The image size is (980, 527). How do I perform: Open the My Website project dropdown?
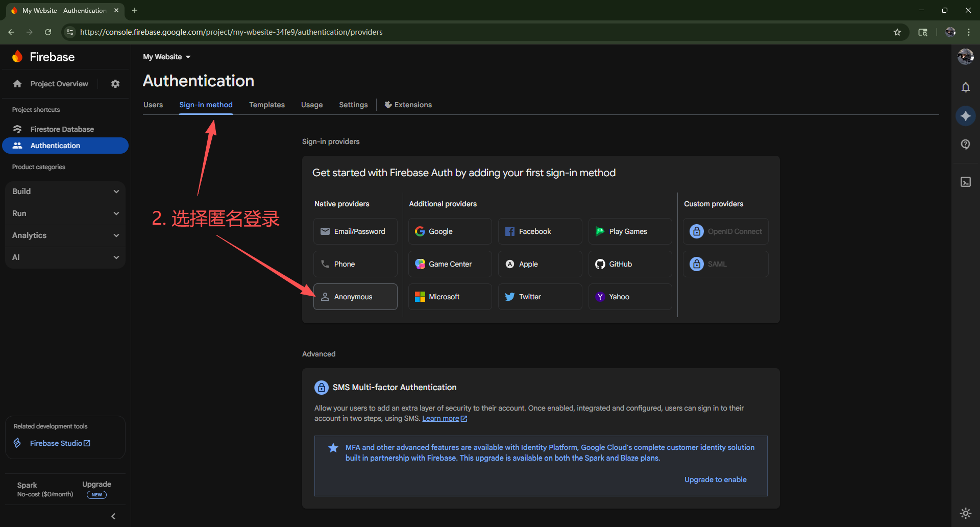click(x=167, y=57)
